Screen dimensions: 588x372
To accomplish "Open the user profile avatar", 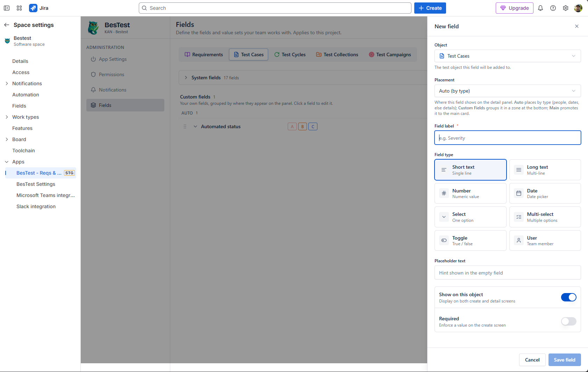I will click(x=578, y=8).
